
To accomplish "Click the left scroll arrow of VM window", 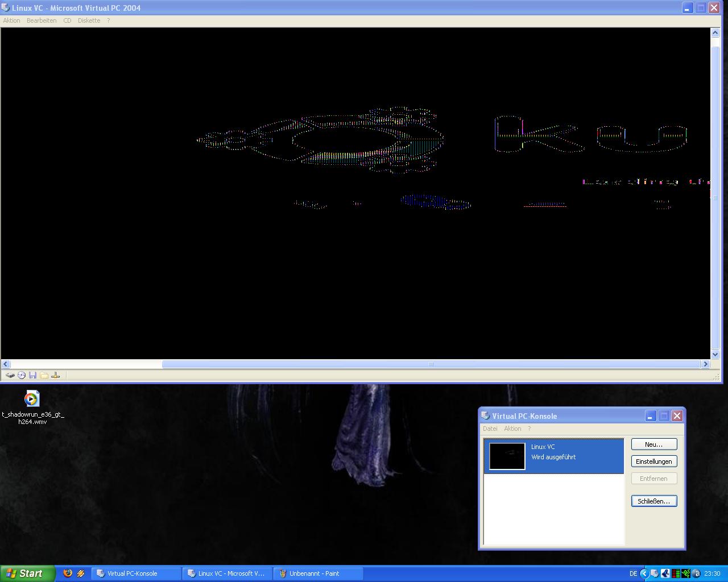I will 6,364.
